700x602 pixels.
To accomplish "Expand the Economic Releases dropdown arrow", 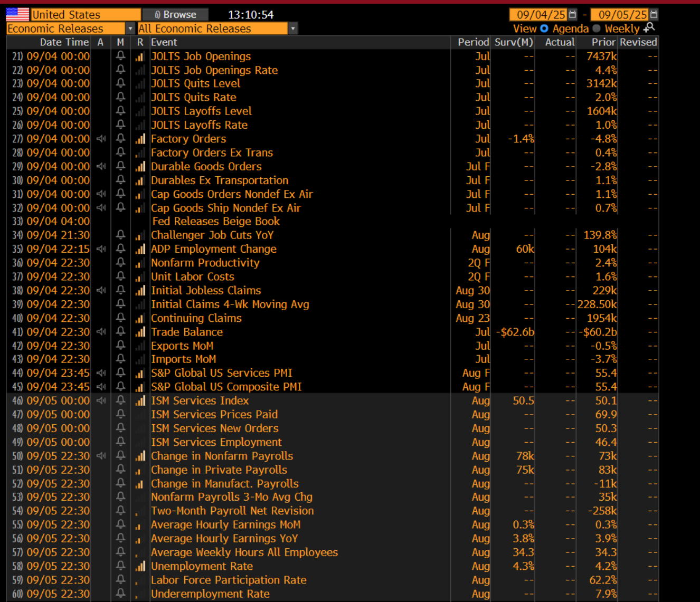I will (130, 28).
